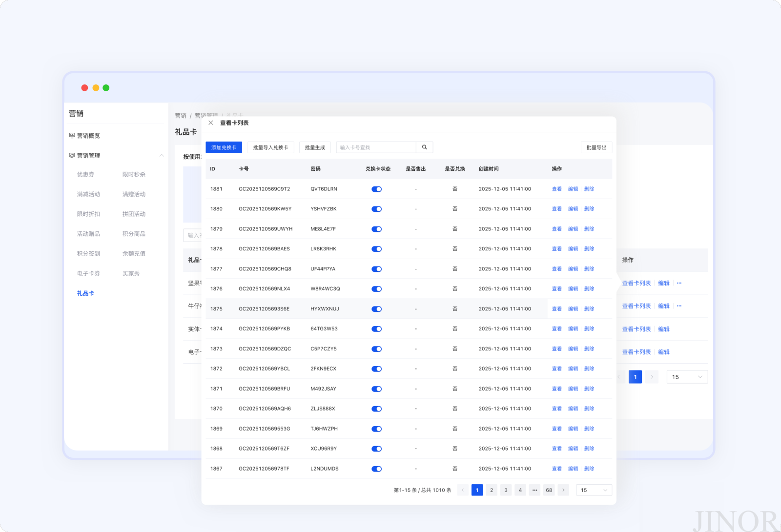781x532 pixels.
Task: Open the background page size dropdown showing 15
Action: tap(687, 377)
